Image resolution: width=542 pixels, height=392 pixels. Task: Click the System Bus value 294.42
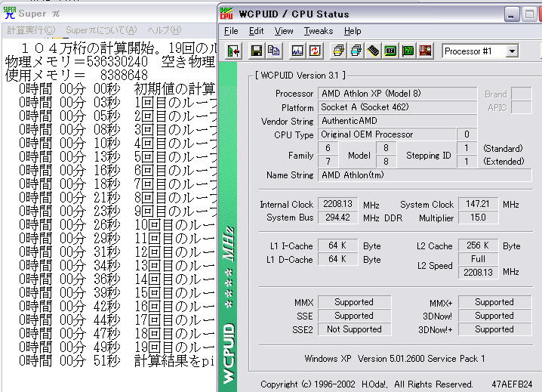click(337, 218)
